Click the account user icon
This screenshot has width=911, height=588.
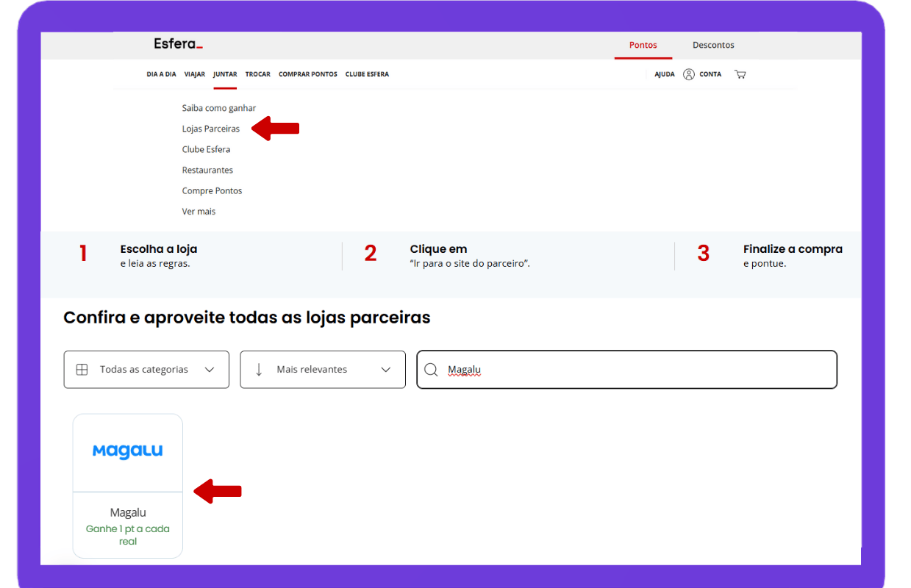(689, 74)
